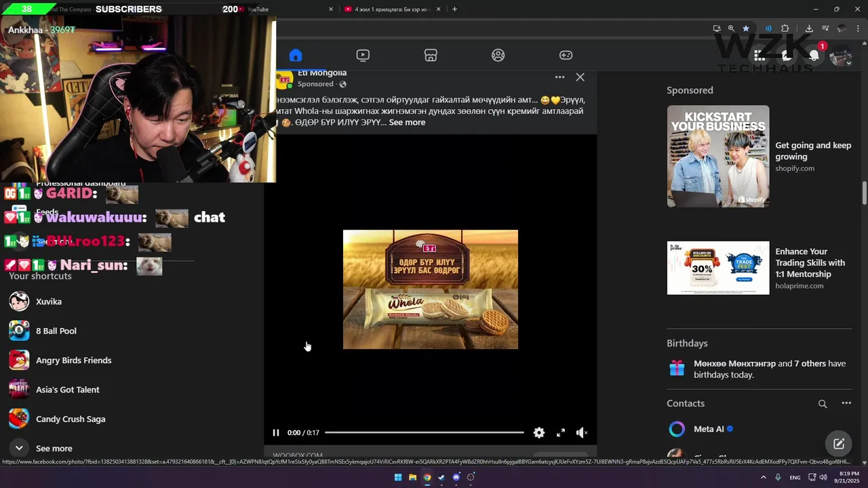This screenshot has width=868, height=488.
Task: Show hidden system tray icons
Action: click(x=764, y=477)
